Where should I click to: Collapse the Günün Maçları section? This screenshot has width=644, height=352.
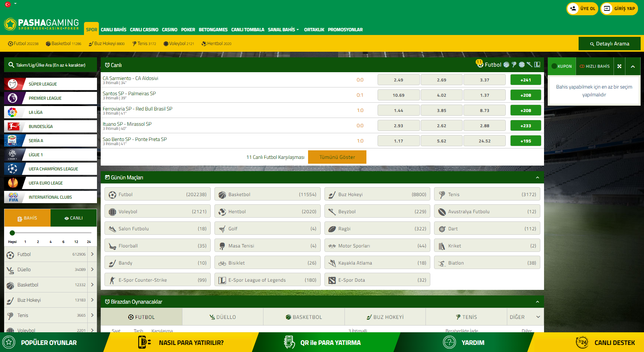point(537,177)
